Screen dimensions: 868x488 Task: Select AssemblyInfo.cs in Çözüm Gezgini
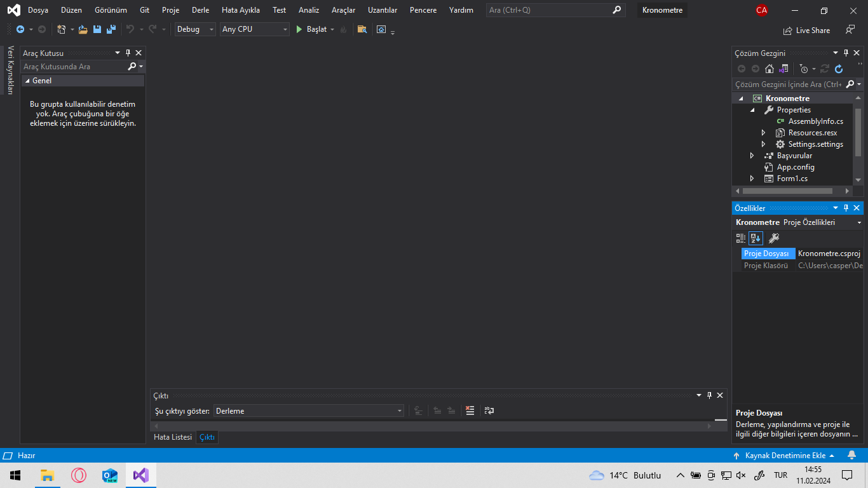(x=816, y=121)
